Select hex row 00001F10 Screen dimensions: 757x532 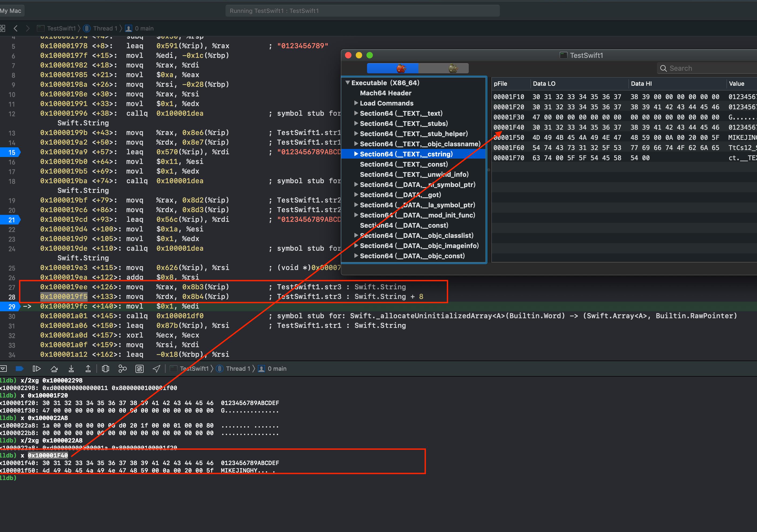tap(624, 97)
